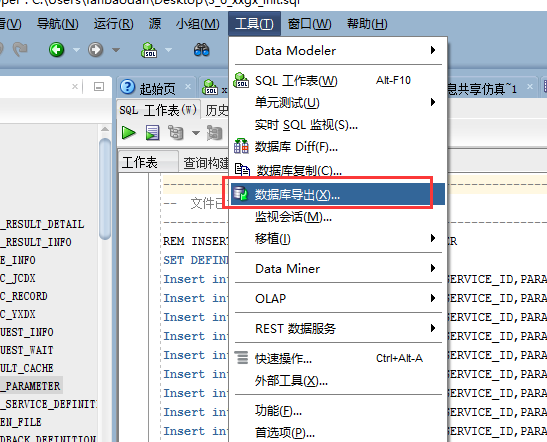This screenshot has width=547, height=442.
Task: Click the Run Script icon
Action: point(152,133)
